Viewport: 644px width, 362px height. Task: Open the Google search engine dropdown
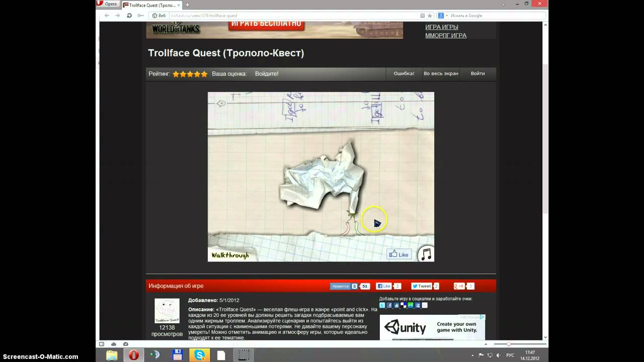coord(442,16)
